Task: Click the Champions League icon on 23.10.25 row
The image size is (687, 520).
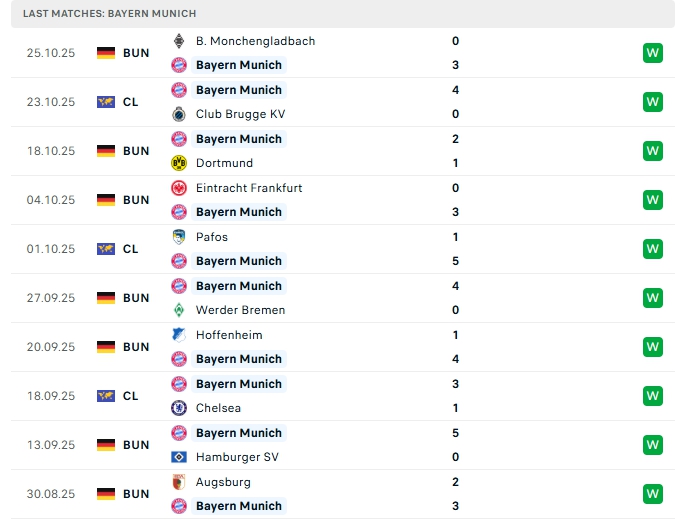Action: coord(106,102)
